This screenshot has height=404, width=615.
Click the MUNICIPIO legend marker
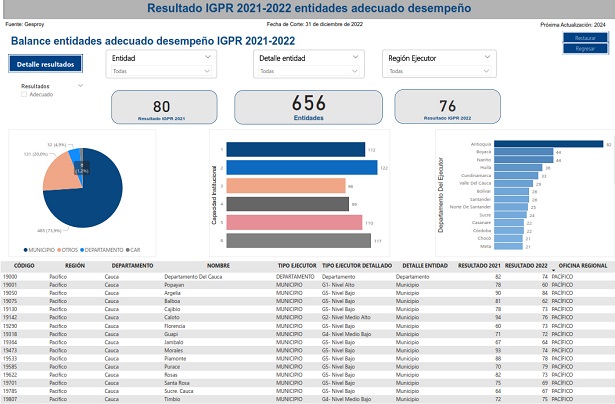point(25,250)
